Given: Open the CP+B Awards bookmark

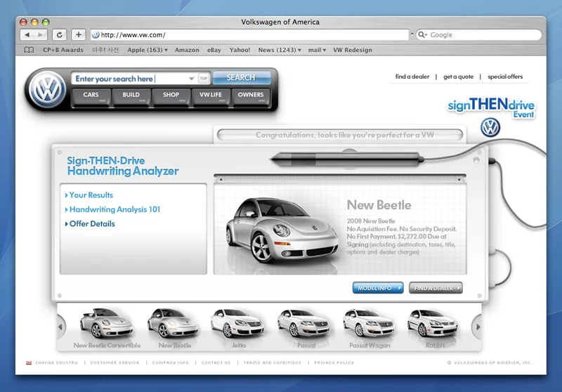Looking at the screenshot, I should [63, 50].
